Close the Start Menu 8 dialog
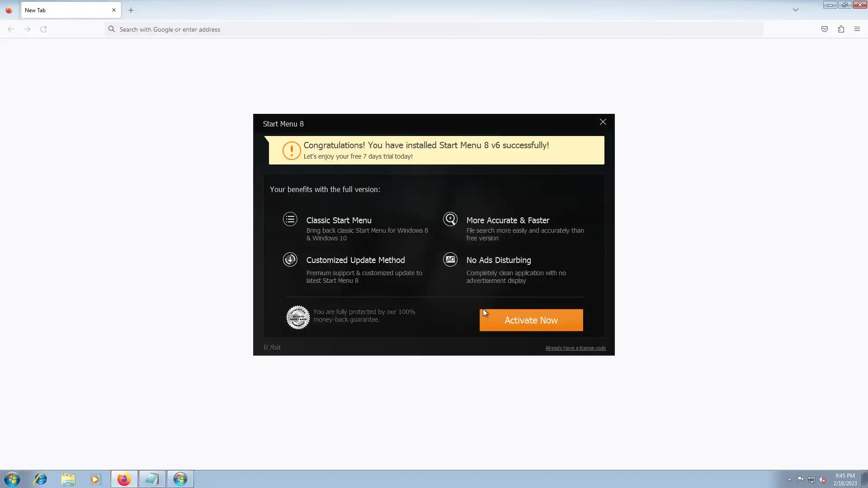The image size is (868, 488). coord(603,122)
